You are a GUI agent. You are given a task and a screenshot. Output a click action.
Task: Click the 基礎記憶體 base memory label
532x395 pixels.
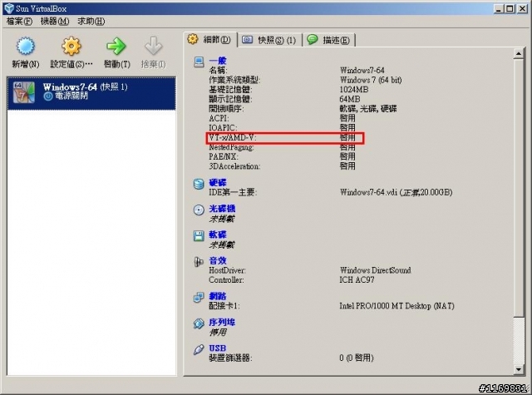coord(231,90)
